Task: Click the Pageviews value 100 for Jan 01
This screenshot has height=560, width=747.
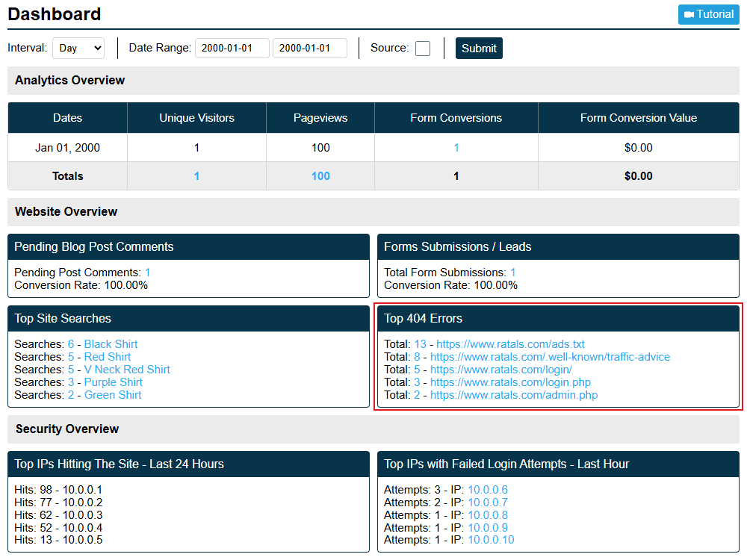Action: (x=320, y=148)
